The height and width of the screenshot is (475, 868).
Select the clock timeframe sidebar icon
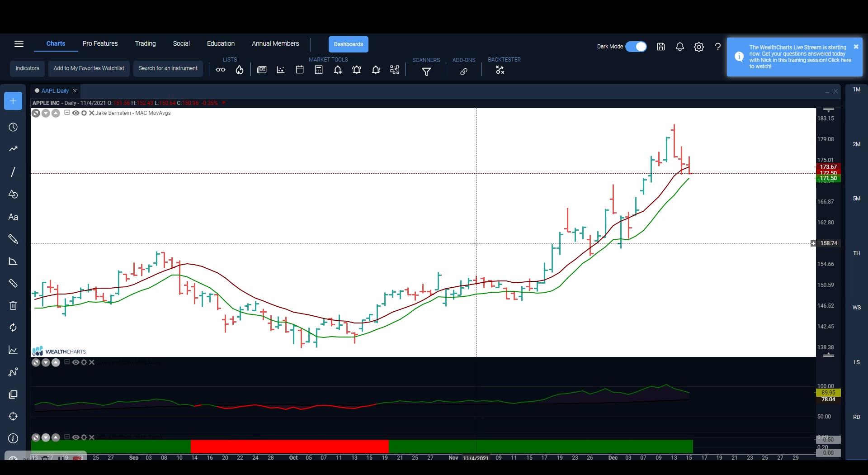coord(13,127)
